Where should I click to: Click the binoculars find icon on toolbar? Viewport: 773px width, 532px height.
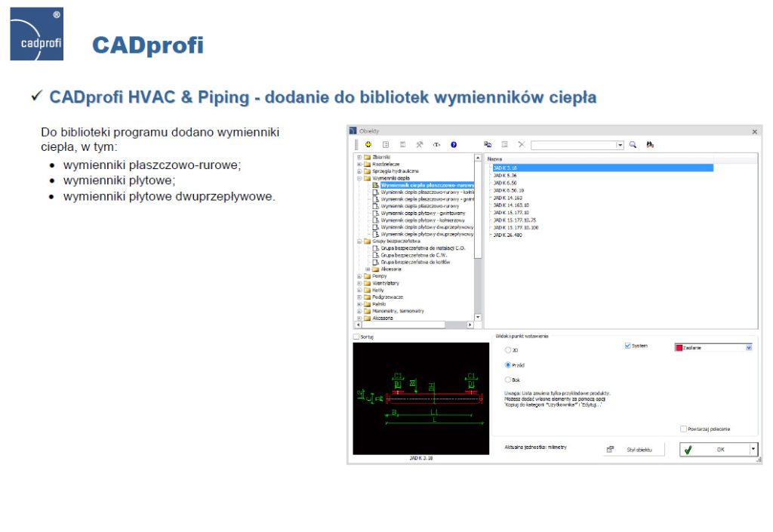click(x=648, y=143)
